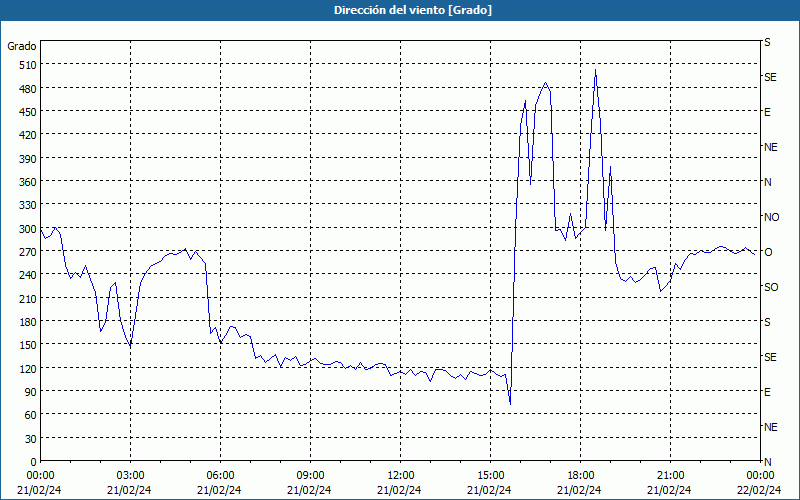Click the wind direction peak near 18:30

point(595,70)
